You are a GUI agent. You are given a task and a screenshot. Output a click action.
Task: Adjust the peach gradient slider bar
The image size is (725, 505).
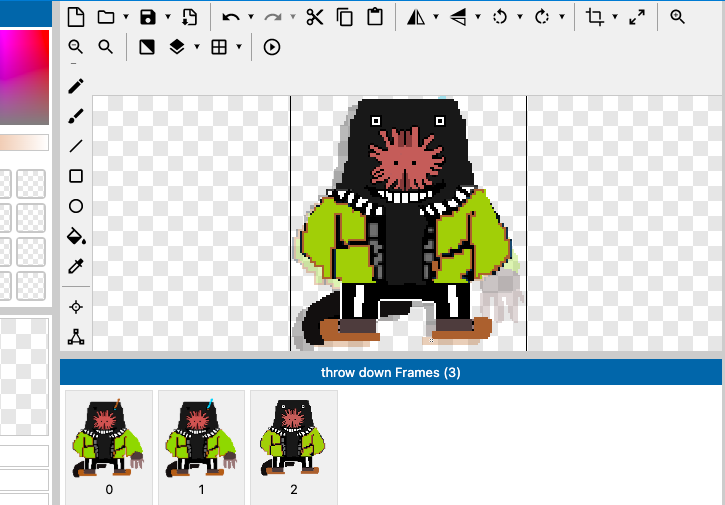point(24,142)
